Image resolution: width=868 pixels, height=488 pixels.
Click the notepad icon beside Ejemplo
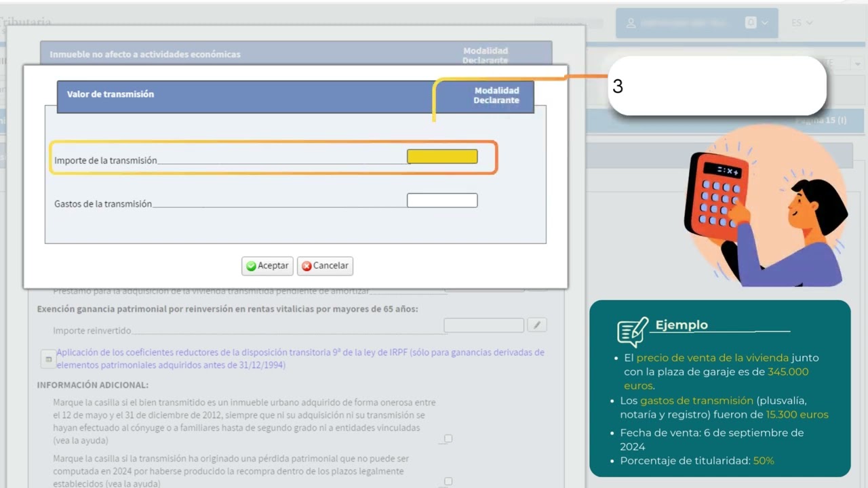click(632, 331)
